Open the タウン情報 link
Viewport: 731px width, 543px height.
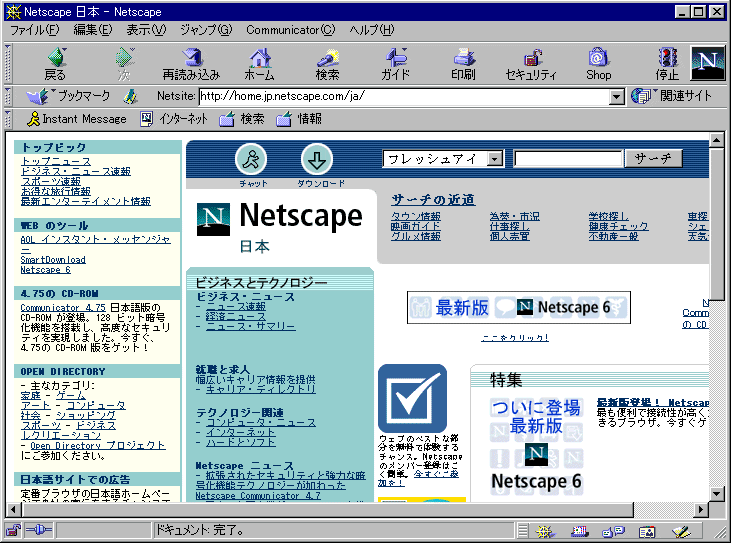[x=416, y=216]
